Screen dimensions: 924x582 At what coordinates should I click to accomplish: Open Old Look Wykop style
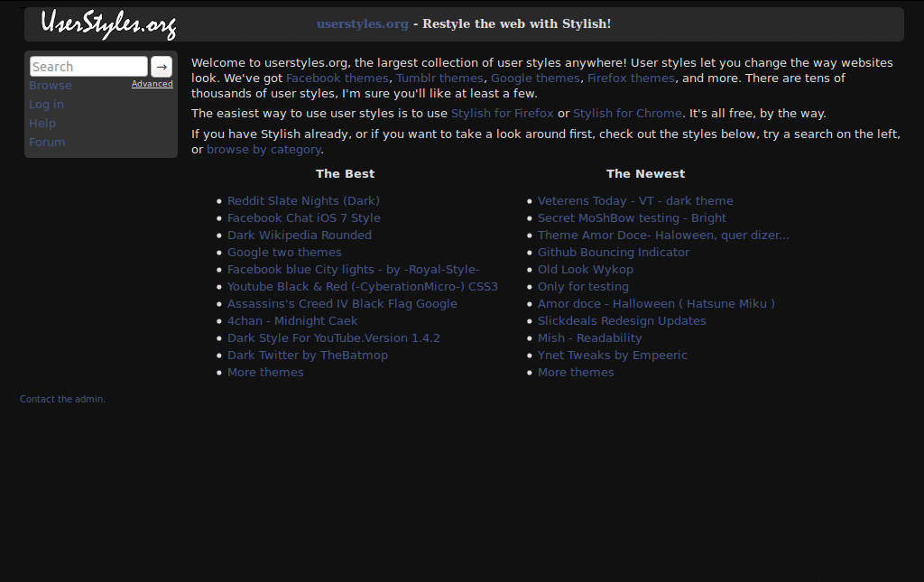click(x=585, y=269)
